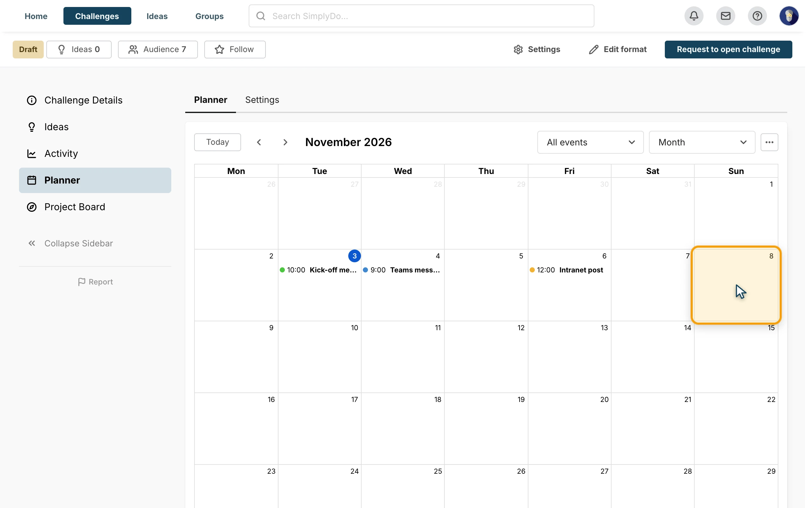Image resolution: width=812 pixels, height=508 pixels.
Task: Go to next month with the right arrow
Action: 285,142
